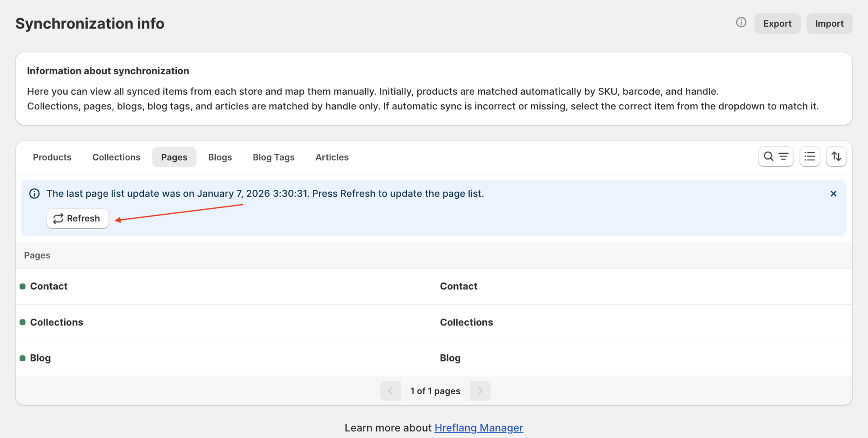Open the Blogs tab

220,157
